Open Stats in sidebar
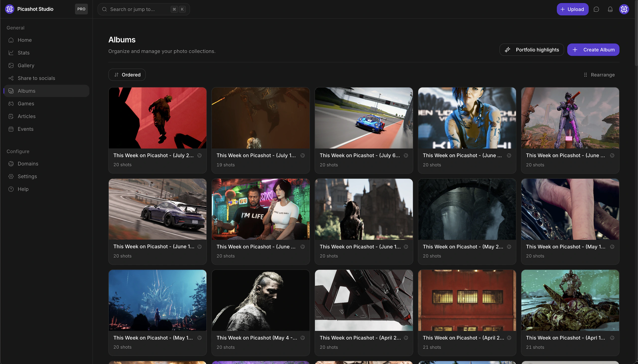 (x=47, y=53)
